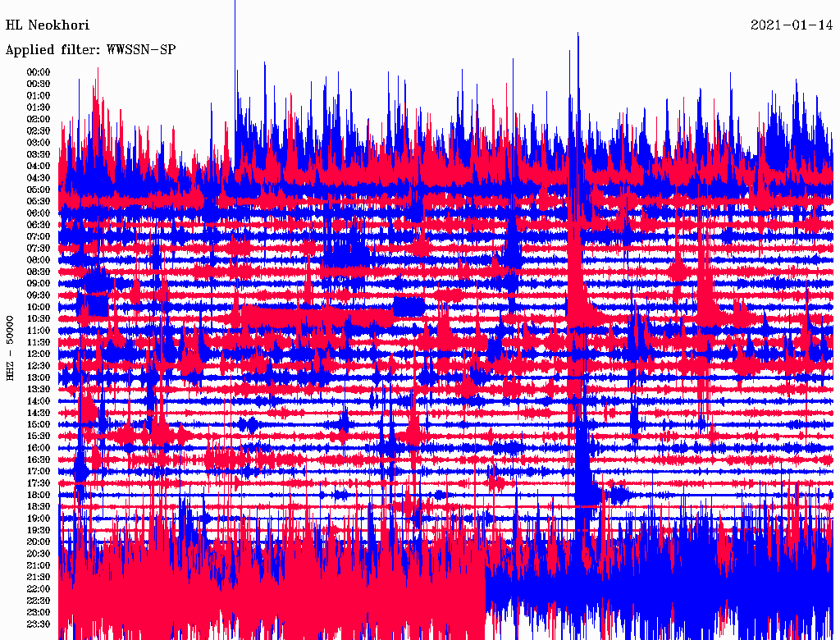Select the 17:30 time label
The height and width of the screenshot is (640, 840).
(38, 483)
